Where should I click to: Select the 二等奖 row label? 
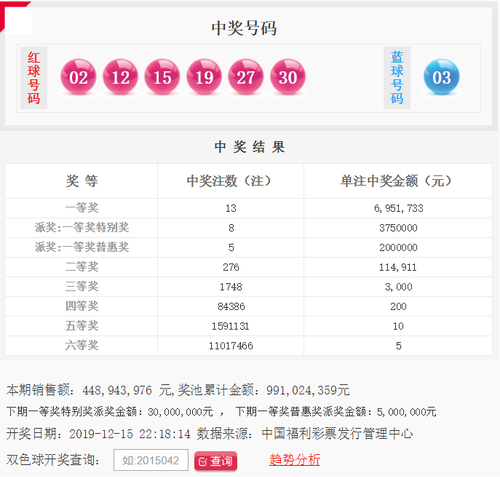[x=82, y=267]
